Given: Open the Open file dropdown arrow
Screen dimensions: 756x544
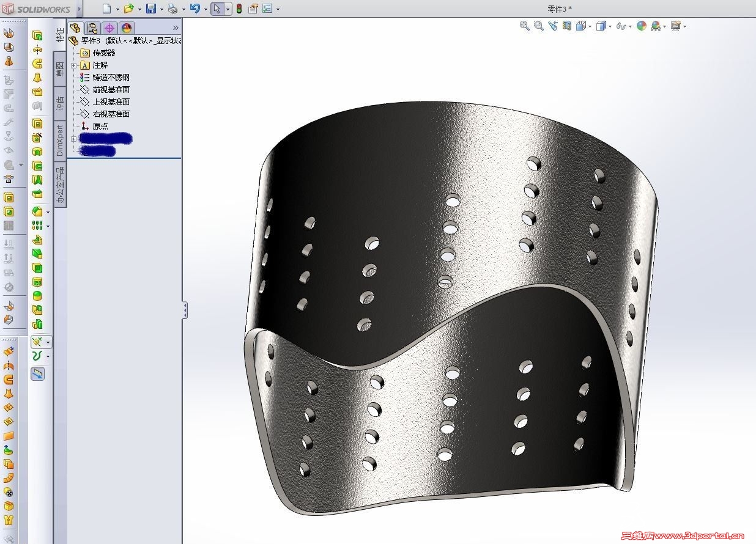Looking at the screenshot, I should tap(139, 9).
